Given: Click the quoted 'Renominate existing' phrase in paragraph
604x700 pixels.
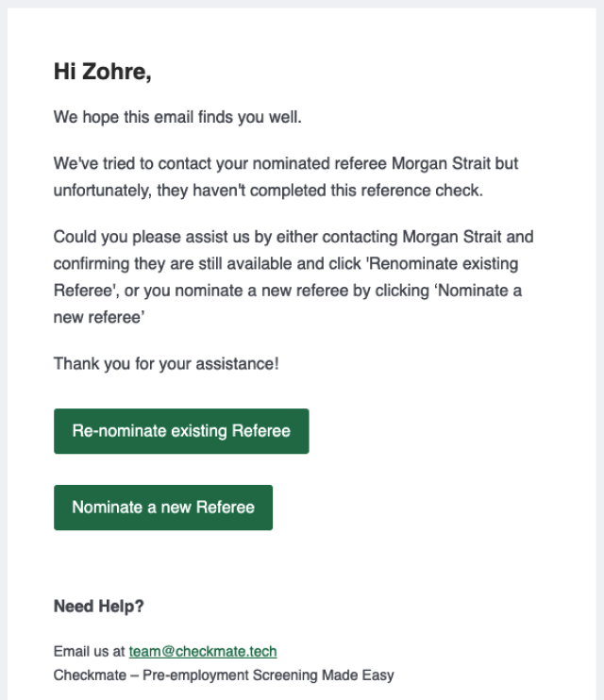Looking at the screenshot, I should pyautogui.click(x=443, y=263).
